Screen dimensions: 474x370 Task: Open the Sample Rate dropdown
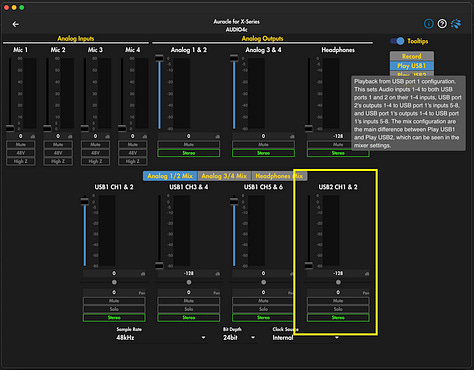(x=161, y=338)
